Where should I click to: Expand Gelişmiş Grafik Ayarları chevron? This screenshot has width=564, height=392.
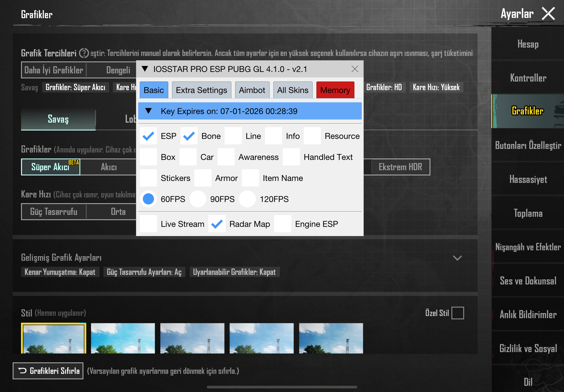(x=457, y=258)
